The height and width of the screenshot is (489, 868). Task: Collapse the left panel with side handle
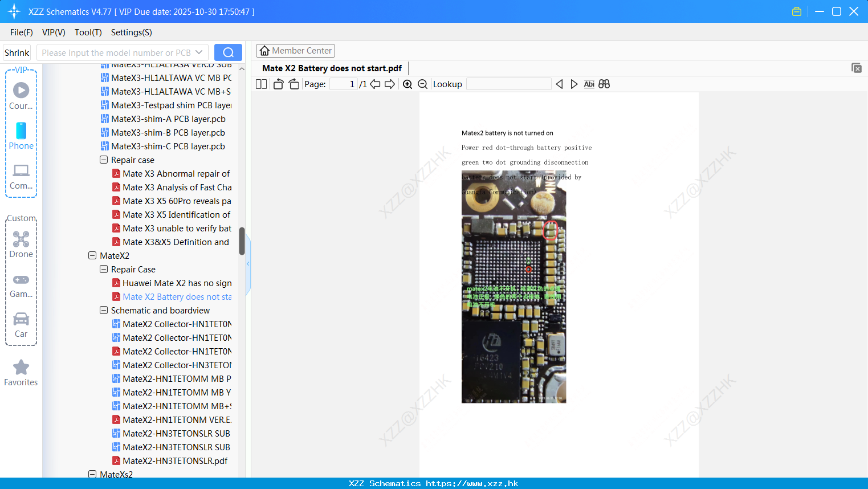248,264
